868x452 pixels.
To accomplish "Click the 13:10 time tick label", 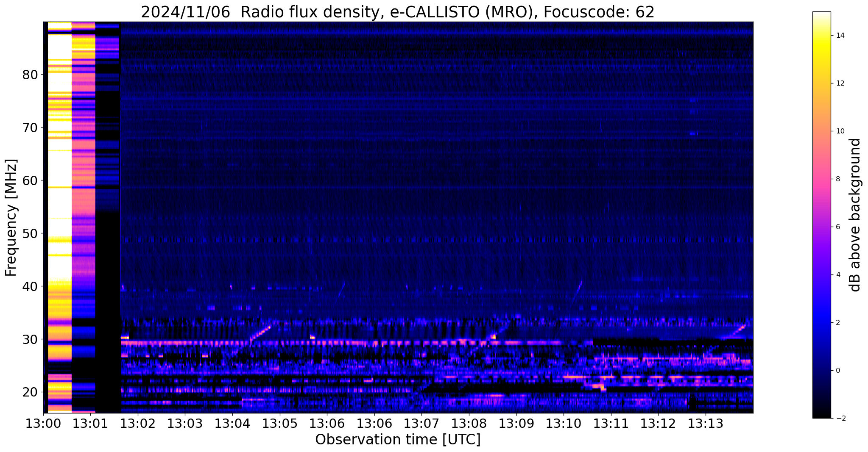I will [x=564, y=423].
